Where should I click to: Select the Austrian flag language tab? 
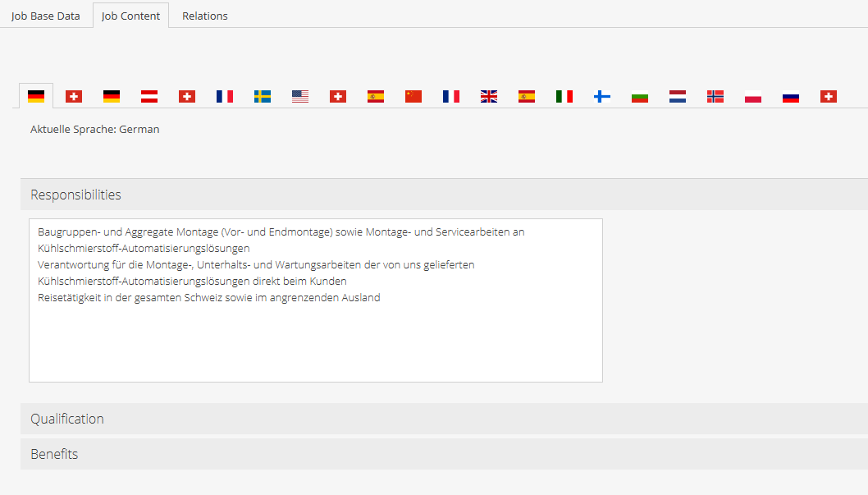click(149, 97)
